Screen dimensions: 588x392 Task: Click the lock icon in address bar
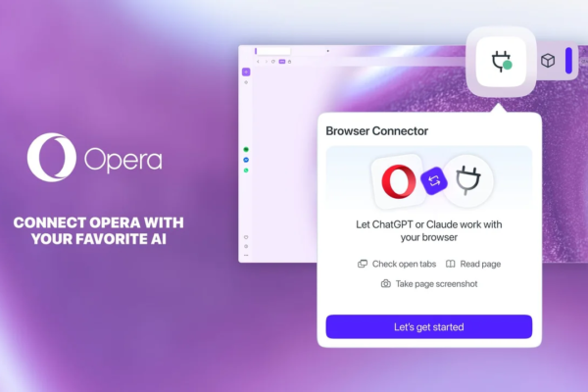(x=289, y=62)
